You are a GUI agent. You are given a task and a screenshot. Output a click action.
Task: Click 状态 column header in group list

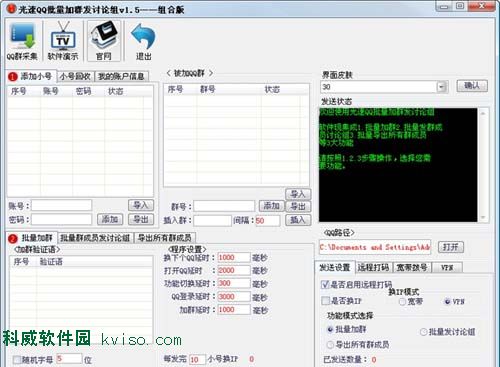(x=281, y=89)
